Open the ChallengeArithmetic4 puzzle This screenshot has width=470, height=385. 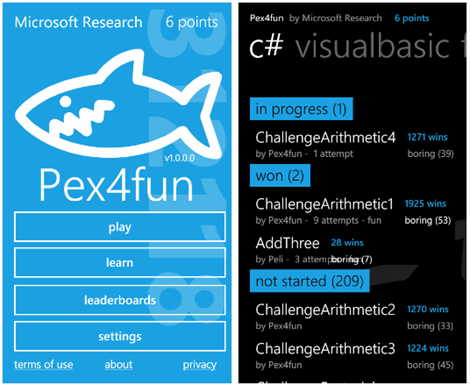(x=354, y=145)
